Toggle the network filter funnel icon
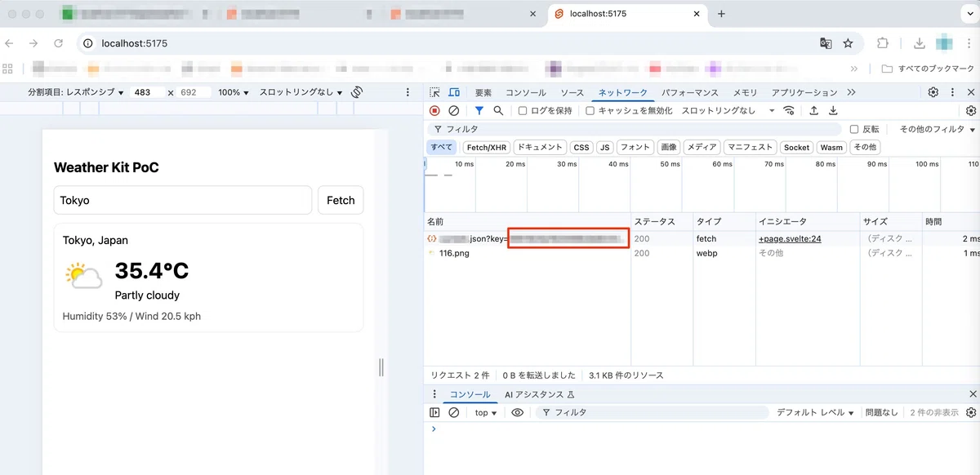 [479, 110]
